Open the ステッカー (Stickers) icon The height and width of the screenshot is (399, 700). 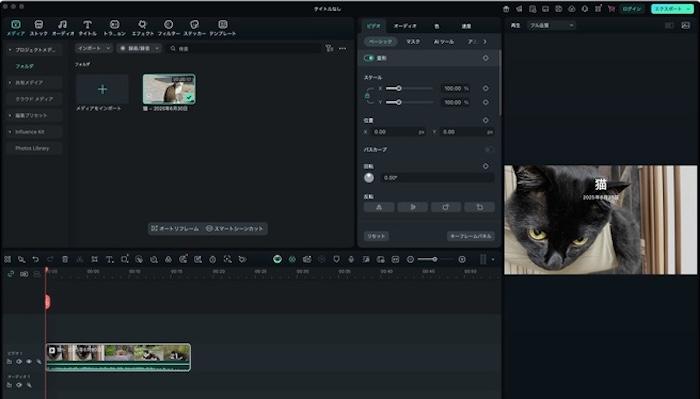click(x=194, y=24)
